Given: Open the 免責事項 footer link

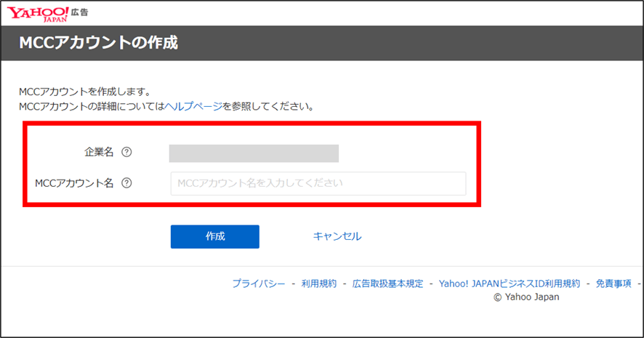Looking at the screenshot, I should coord(613,283).
